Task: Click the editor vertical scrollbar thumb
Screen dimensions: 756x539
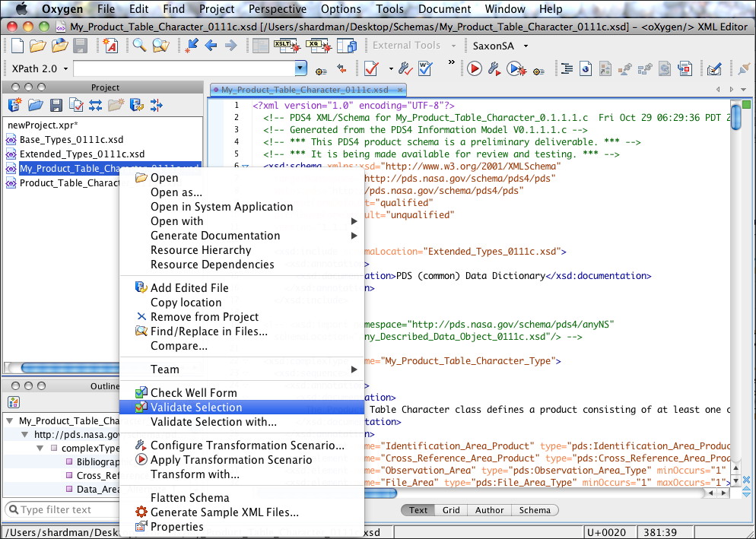Action: click(x=736, y=116)
